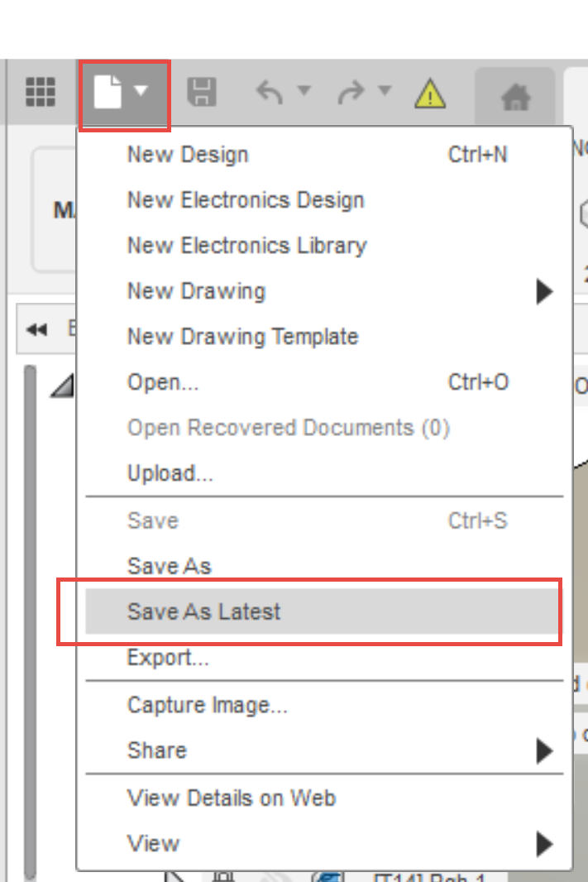Expand the Share submenu arrow

point(543,750)
